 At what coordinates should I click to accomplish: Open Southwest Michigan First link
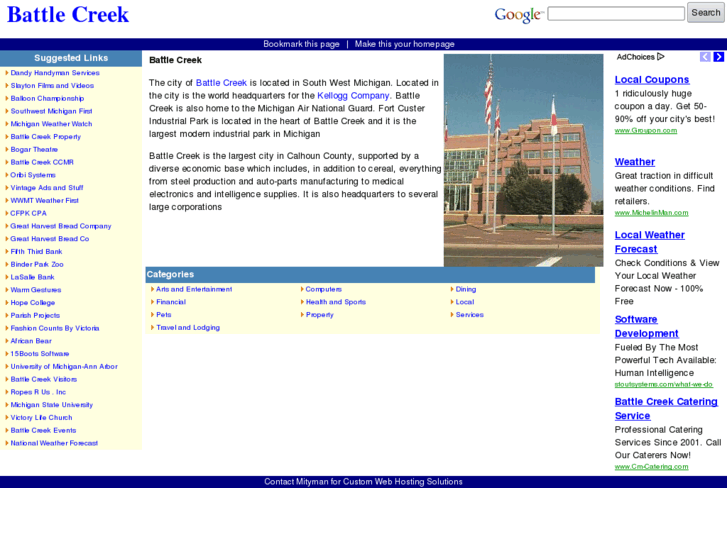click(x=51, y=111)
